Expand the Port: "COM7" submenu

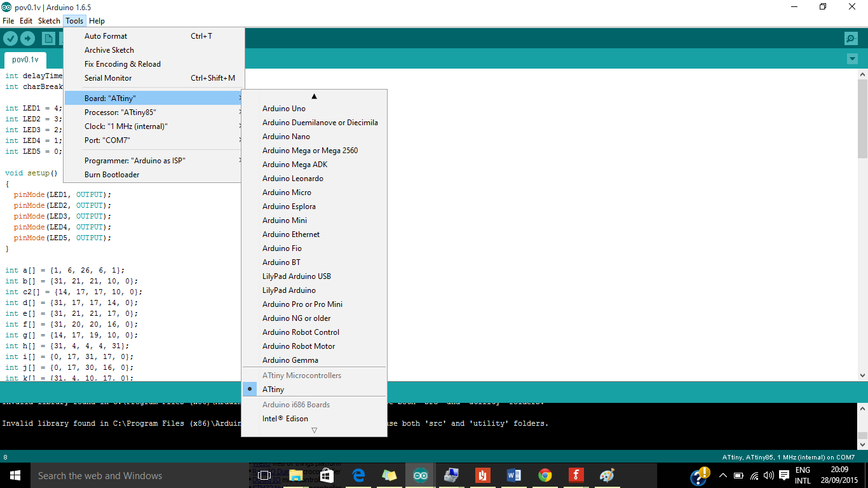[154, 140]
